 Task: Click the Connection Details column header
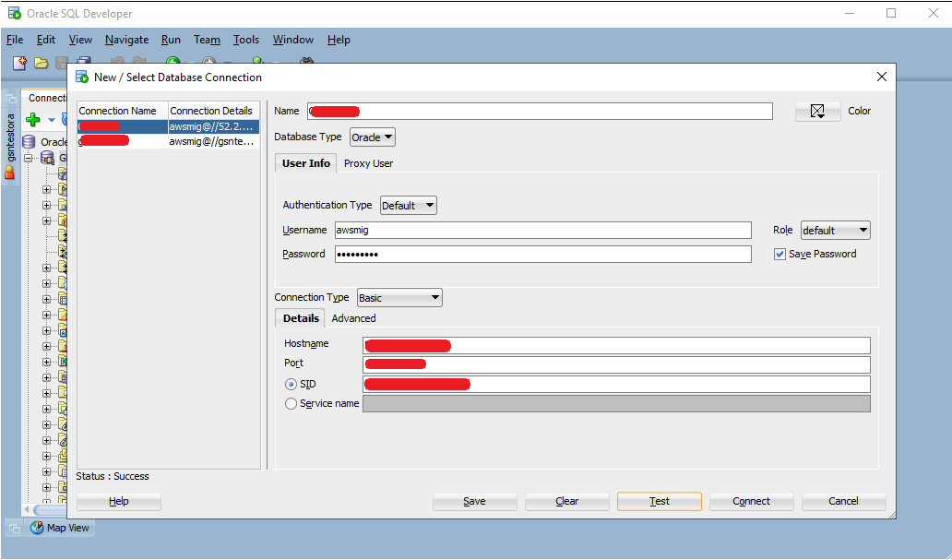click(x=214, y=111)
